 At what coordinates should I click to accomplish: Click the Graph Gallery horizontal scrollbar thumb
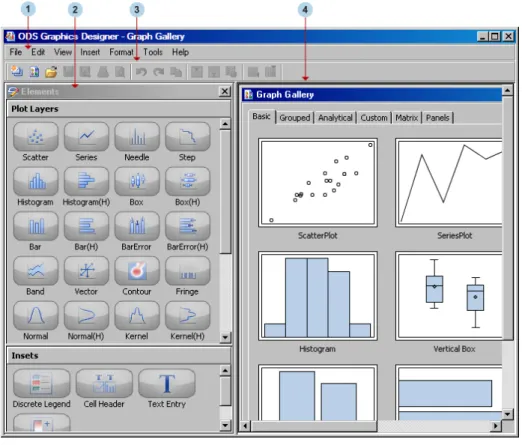(x=314, y=426)
